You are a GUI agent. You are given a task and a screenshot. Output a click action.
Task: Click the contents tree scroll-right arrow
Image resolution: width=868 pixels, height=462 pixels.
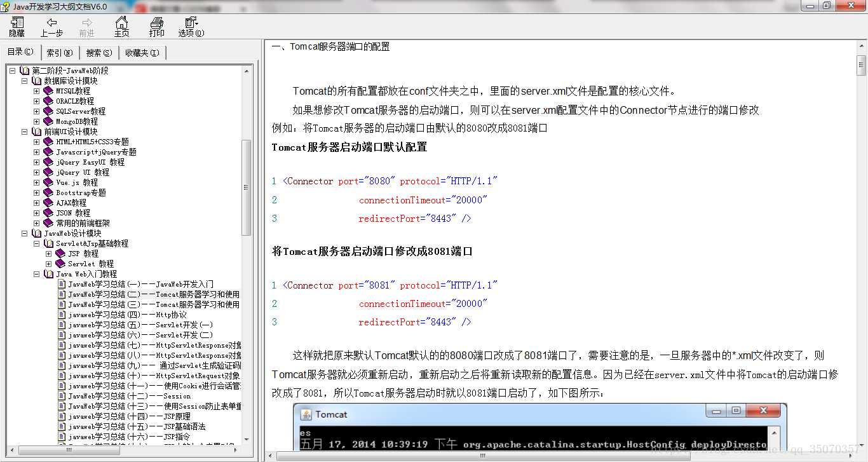pyautogui.click(x=236, y=451)
